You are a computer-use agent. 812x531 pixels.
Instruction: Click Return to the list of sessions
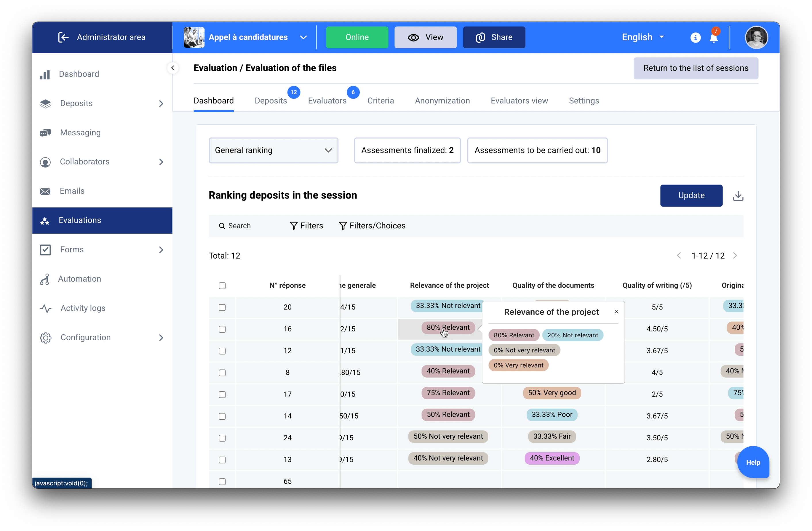coord(695,68)
